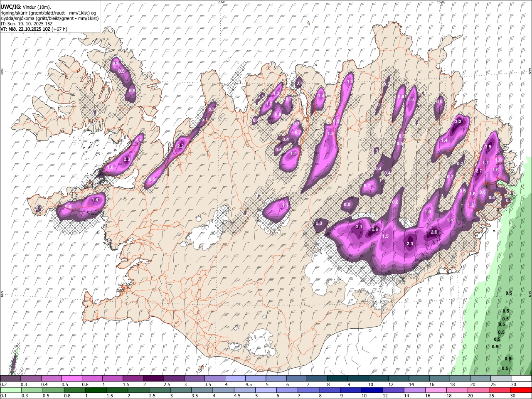Click the 20W longitude label

click(x=221, y=2)
